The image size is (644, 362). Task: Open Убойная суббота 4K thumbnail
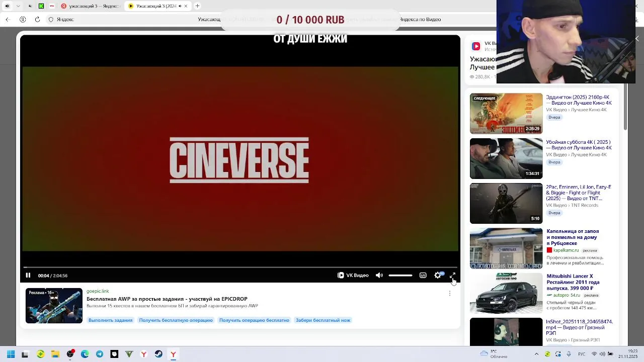click(506, 158)
